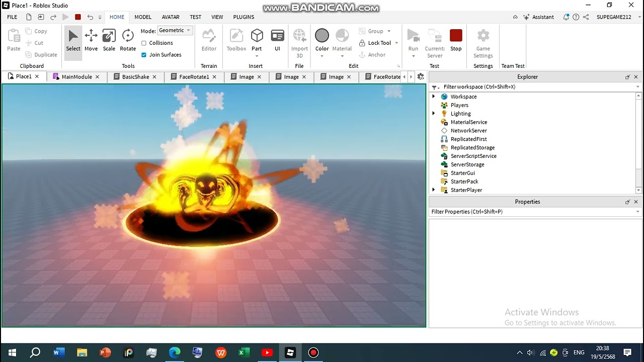Image resolution: width=644 pixels, height=362 pixels.
Task: Expand the StarterPlayer tree node
Action: [x=434, y=190]
